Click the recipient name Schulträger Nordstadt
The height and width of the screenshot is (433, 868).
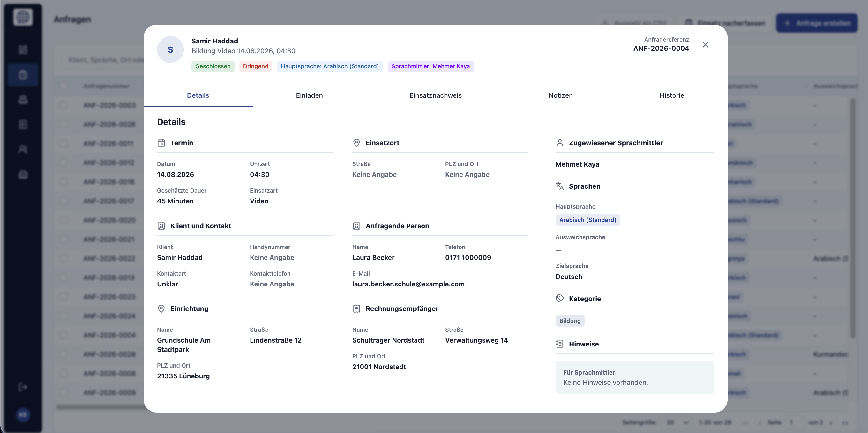click(x=388, y=340)
